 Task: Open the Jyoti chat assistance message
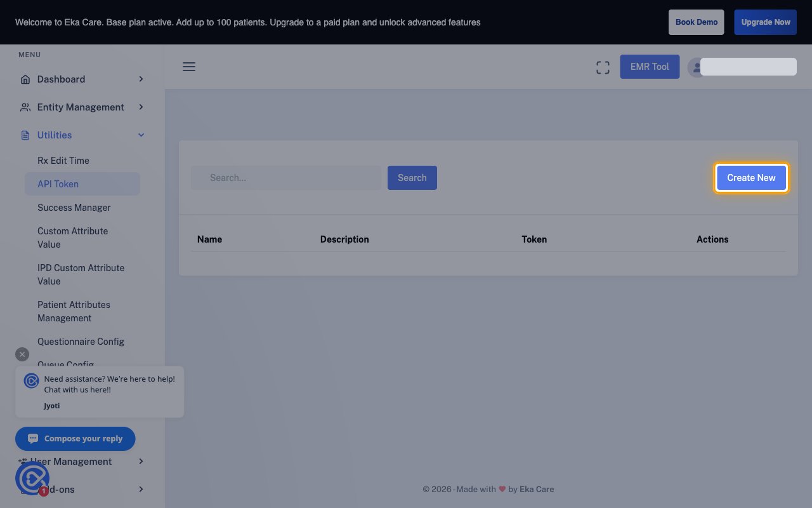click(x=100, y=392)
